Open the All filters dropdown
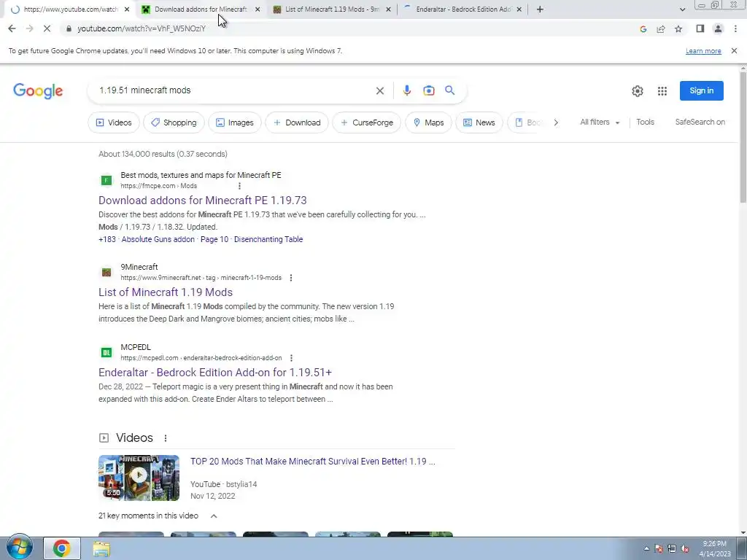Image resolution: width=747 pixels, height=560 pixels. (600, 122)
